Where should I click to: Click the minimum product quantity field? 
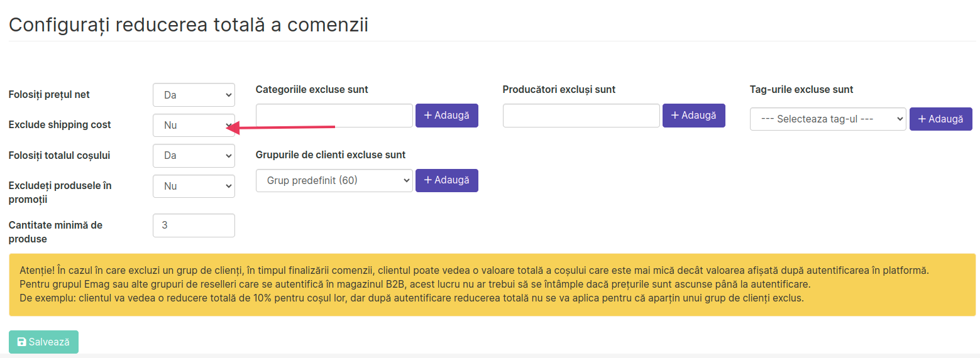pos(194,225)
